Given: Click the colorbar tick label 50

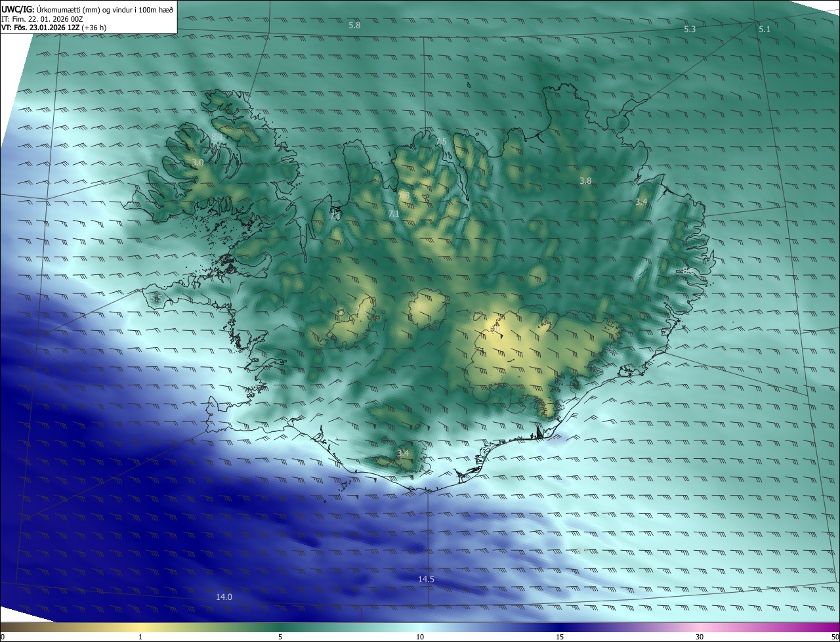Looking at the screenshot, I should (x=835, y=637).
